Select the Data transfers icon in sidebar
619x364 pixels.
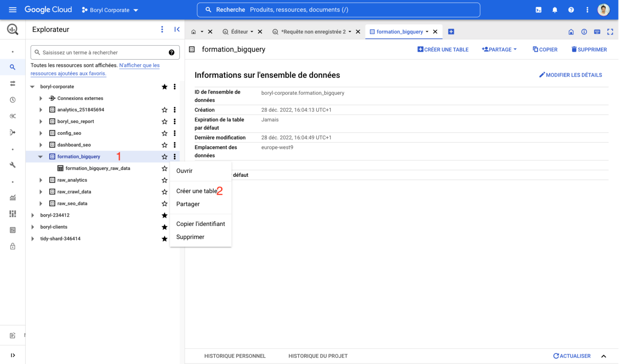pyautogui.click(x=13, y=83)
